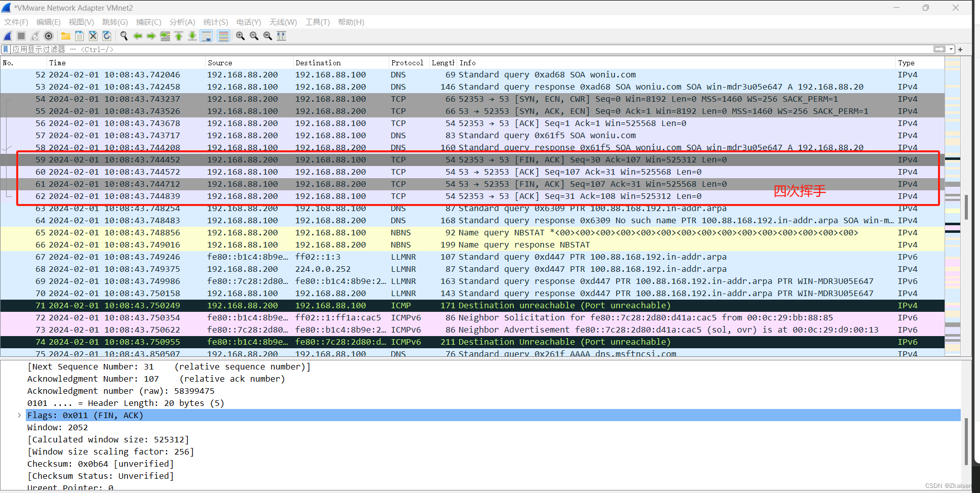Open the 视图(V) menu
980x493 pixels.
pos(81,22)
